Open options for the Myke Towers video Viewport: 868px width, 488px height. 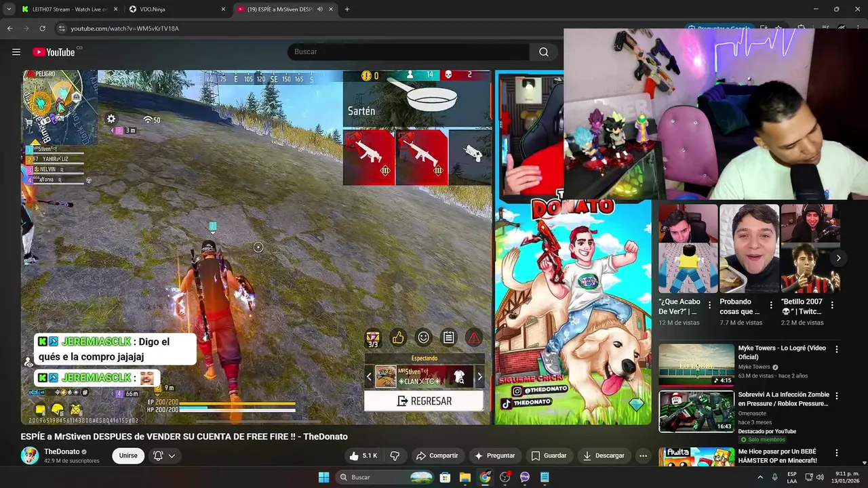pyautogui.click(x=836, y=349)
